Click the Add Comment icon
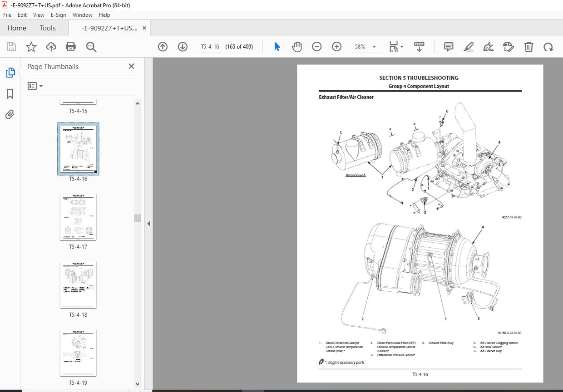 coord(448,46)
